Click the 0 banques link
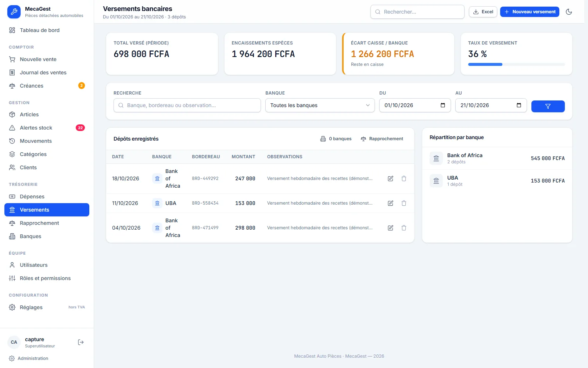This screenshot has width=588, height=368. 336,139
